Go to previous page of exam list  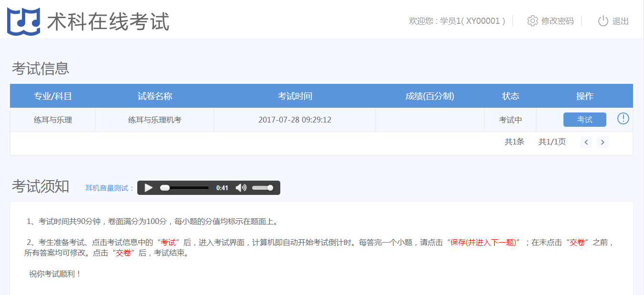click(x=586, y=142)
